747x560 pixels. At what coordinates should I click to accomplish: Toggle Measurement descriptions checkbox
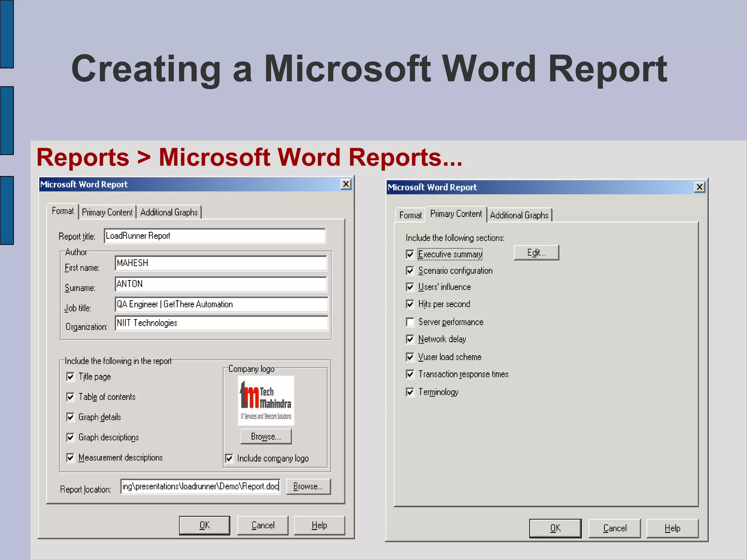click(x=70, y=458)
